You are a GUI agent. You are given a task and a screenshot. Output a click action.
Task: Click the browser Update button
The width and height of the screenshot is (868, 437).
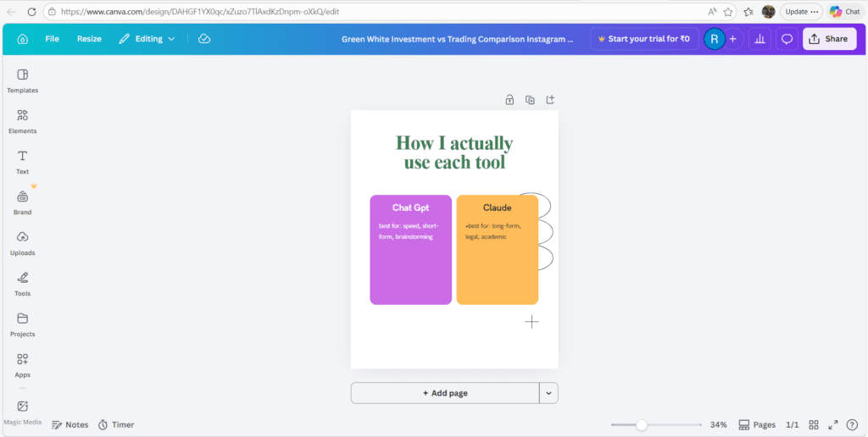(801, 12)
